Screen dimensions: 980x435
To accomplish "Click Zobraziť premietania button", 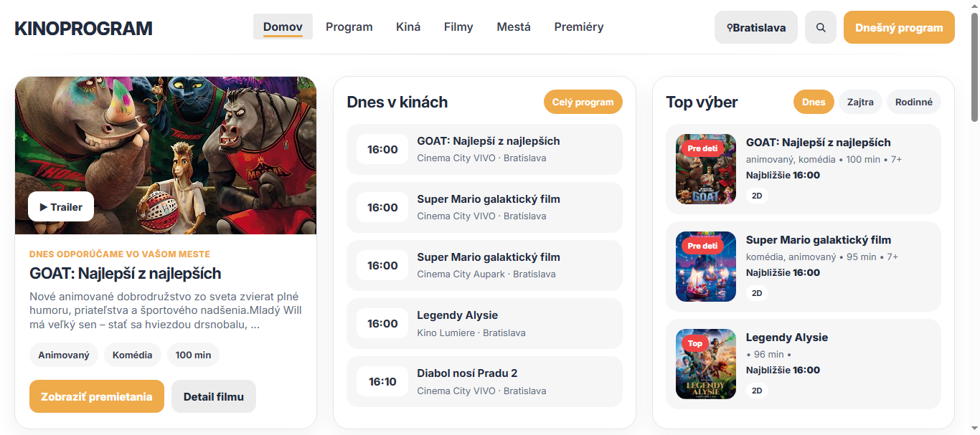I will [97, 396].
